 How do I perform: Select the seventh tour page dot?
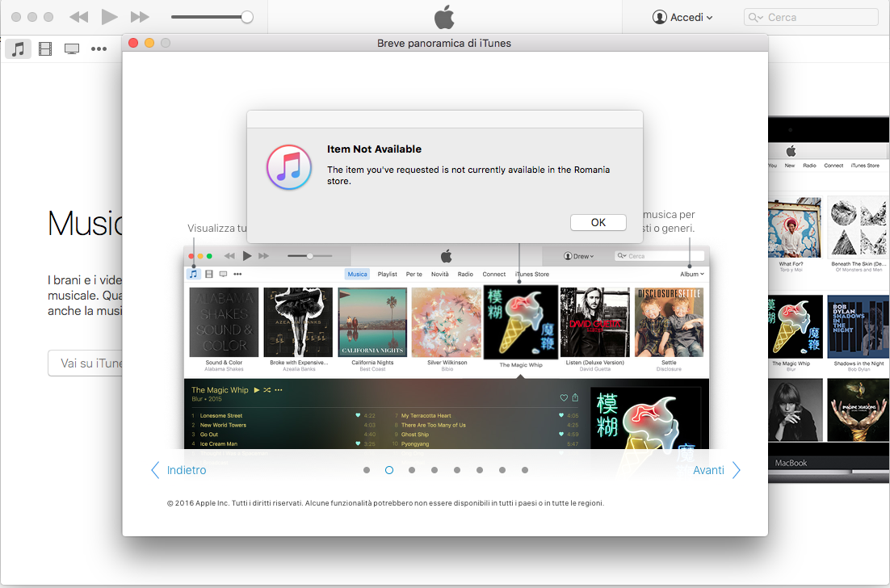502,470
